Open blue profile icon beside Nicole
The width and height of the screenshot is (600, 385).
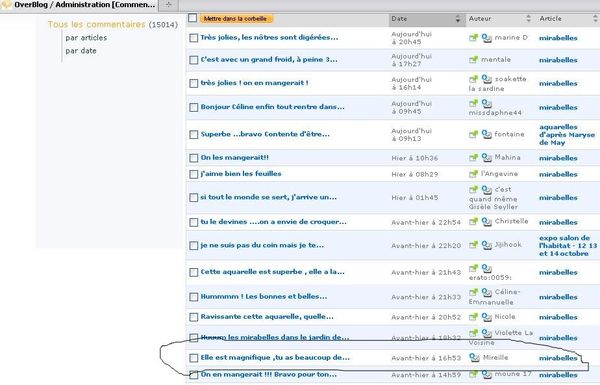486,316
